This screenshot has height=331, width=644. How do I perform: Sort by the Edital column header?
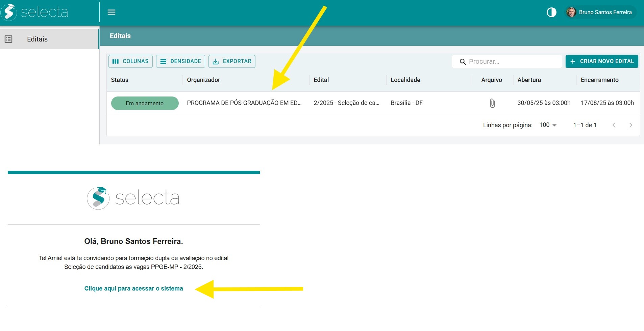click(x=321, y=80)
